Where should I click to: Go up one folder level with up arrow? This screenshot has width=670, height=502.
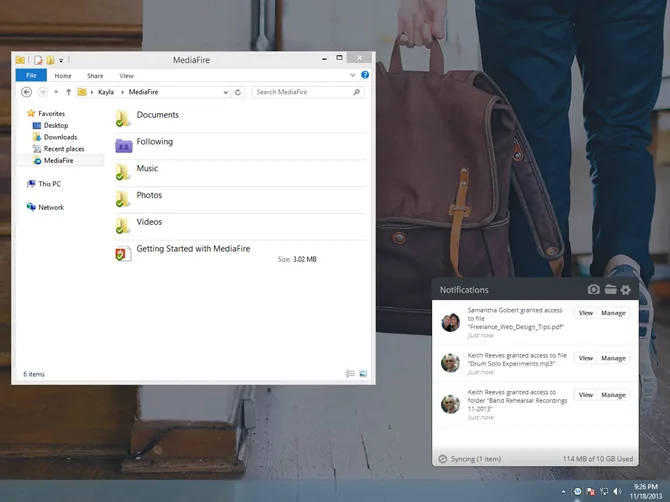pyautogui.click(x=68, y=92)
